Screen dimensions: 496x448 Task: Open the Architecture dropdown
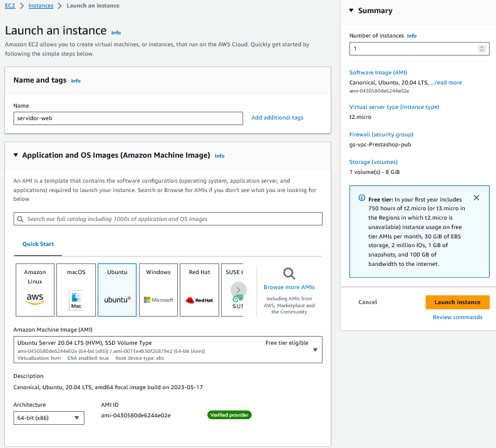point(49,418)
